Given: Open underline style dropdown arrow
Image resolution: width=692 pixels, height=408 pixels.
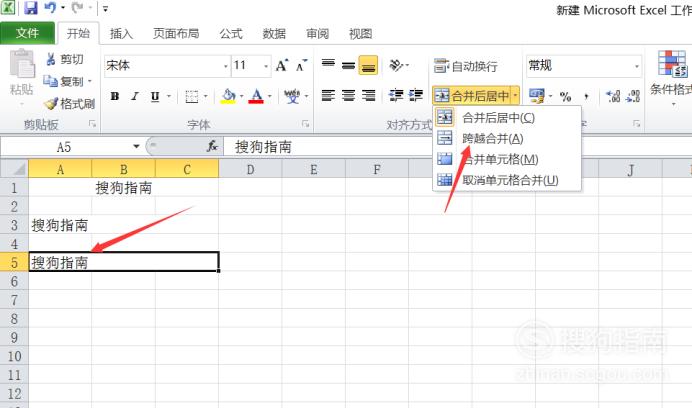Looking at the screenshot, I should (x=169, y=96).
